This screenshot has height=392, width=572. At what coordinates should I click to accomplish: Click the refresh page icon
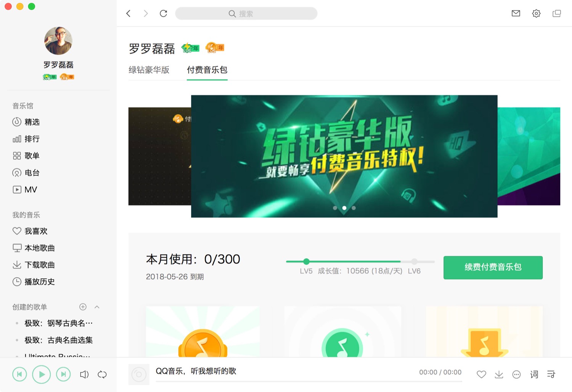(x=163, y=13)
